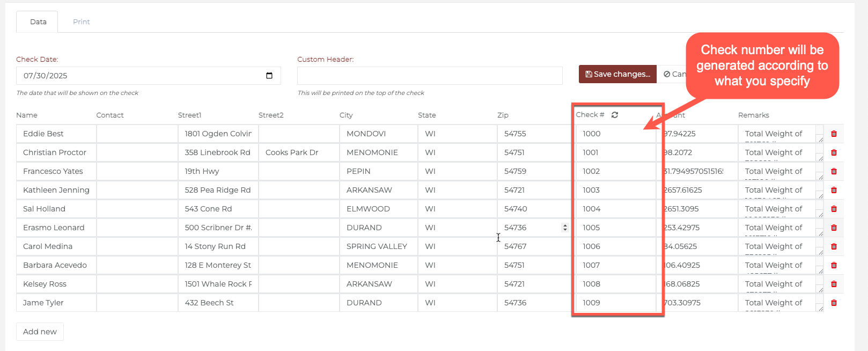Delete the Barbara Acevedo row with trash icon

coord(834,265)
